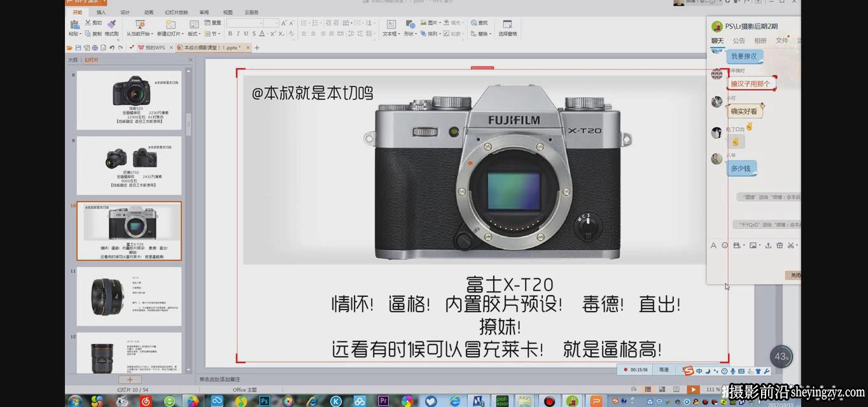
Task: Expand the Layout (版式) dropdown
Action: 194,34
